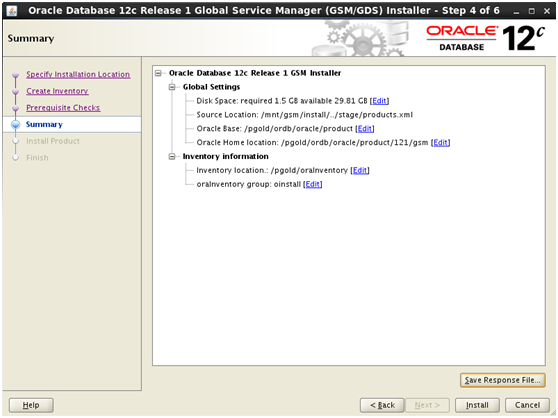Start installation with the Install button
The height and width of the screenshot is (418, 558).
tap(477, 405)
